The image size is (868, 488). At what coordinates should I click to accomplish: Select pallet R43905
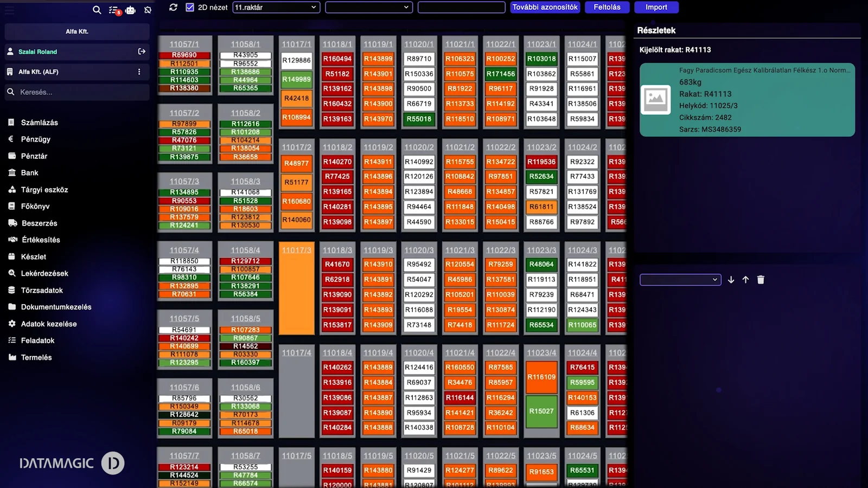click(x=246, y=55)
